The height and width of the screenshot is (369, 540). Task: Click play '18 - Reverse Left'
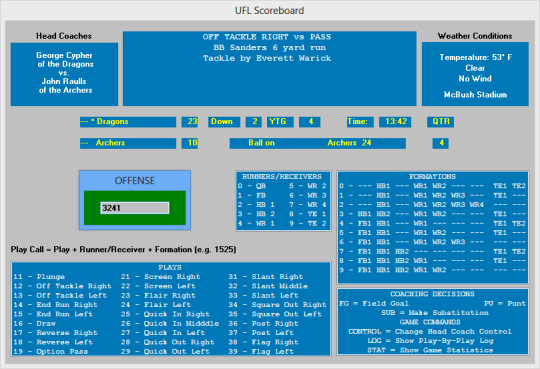[53, 342]
